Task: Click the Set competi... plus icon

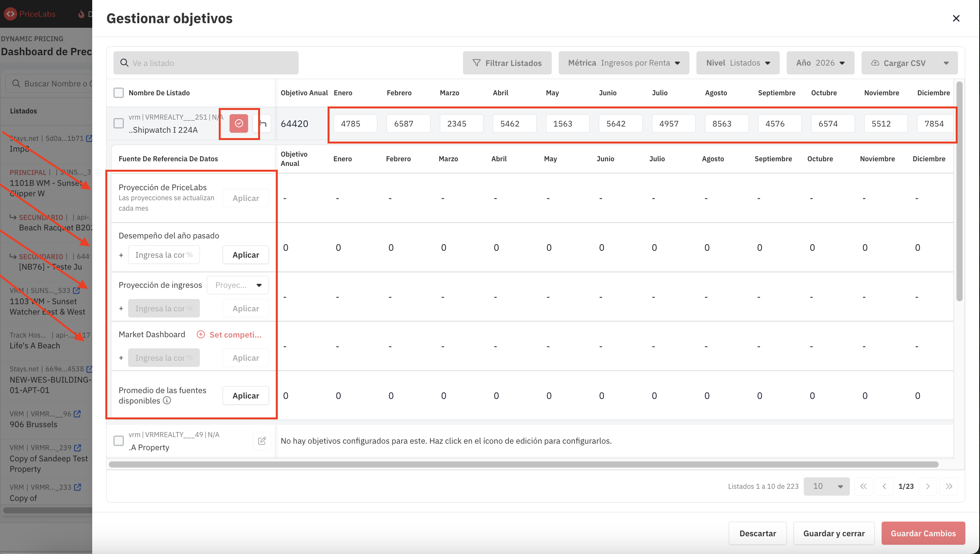Action: (x=201, y=334)
